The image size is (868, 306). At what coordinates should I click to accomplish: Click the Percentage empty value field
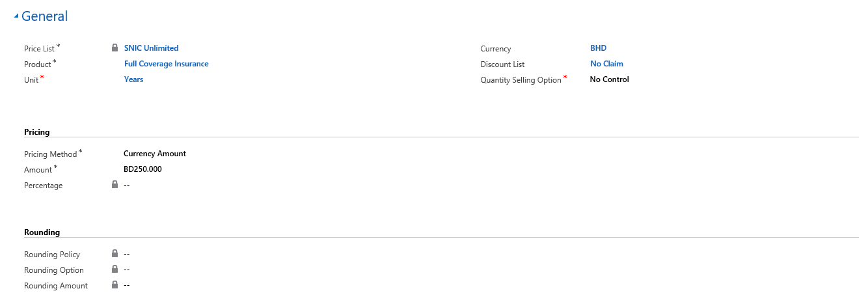coord(127,185)
